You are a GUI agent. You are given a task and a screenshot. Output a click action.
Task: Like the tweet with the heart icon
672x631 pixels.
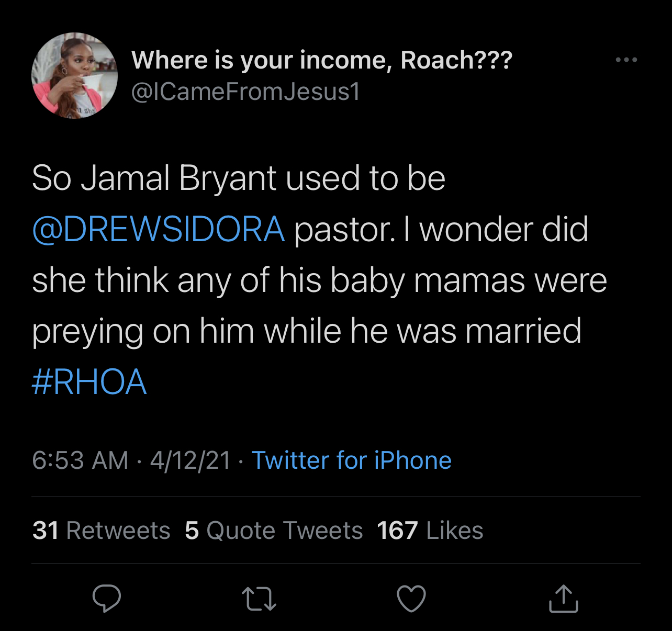pyautogui.click(x=411, y=599)
